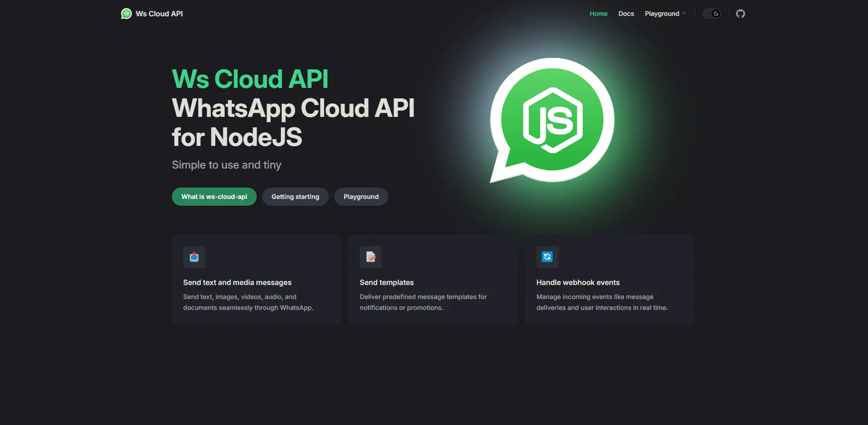This screenshot has width=868, height=425.
Task: Open the GitHub repository icon
Action: coord(740,14)
